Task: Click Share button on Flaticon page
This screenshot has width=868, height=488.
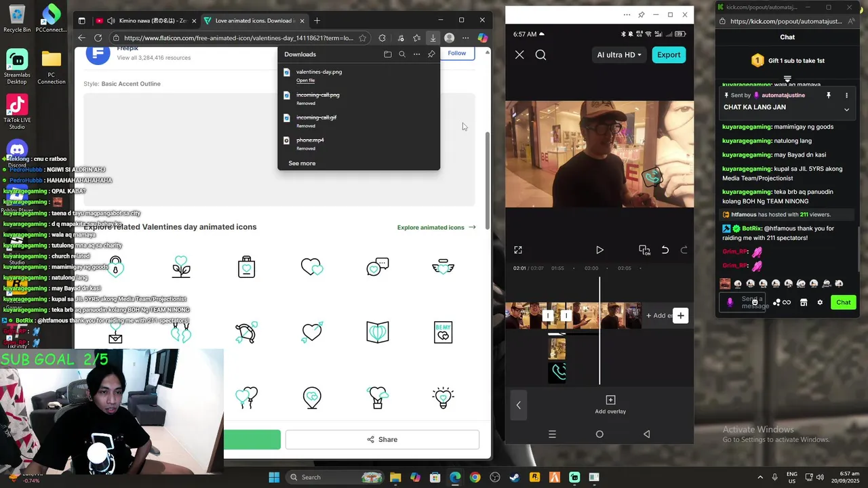Action: click(382, 439)
